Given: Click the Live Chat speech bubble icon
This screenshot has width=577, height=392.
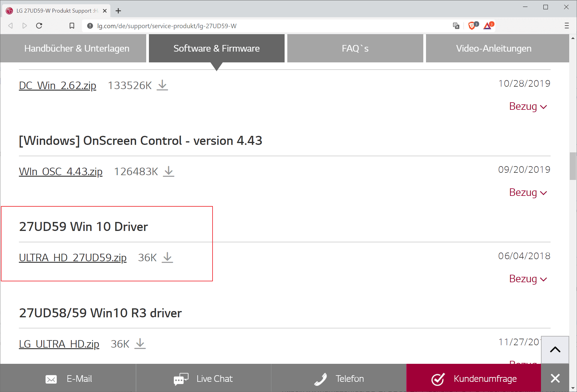Looking at the screenshot, I should pos(181,379).
